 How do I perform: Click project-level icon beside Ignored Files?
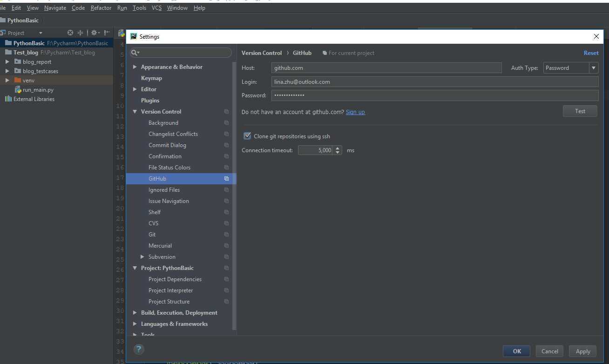click(x=226, y=190)
